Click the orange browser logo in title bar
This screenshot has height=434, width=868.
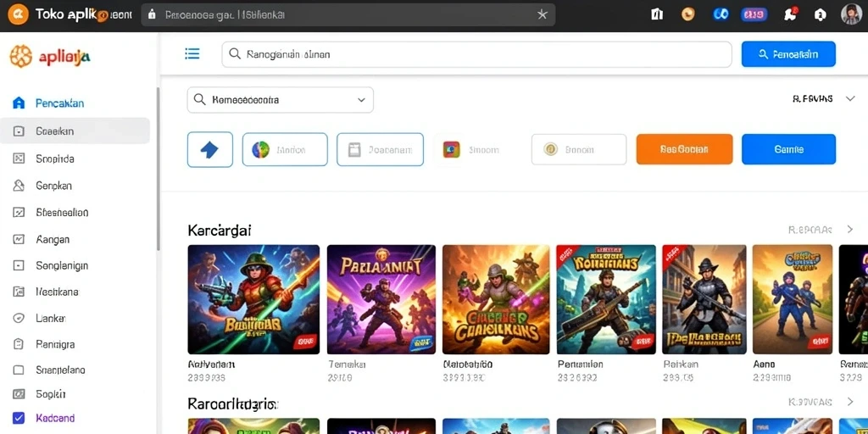19,14
